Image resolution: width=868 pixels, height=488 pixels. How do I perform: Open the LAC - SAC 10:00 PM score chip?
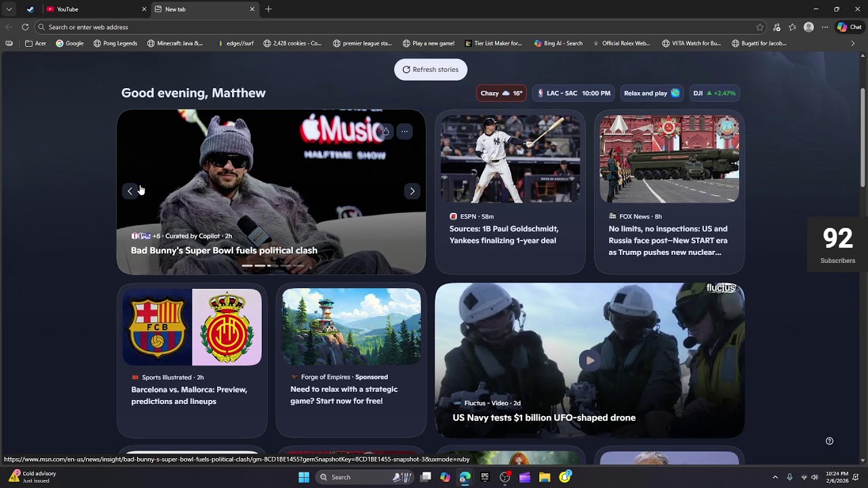[574, 94]
